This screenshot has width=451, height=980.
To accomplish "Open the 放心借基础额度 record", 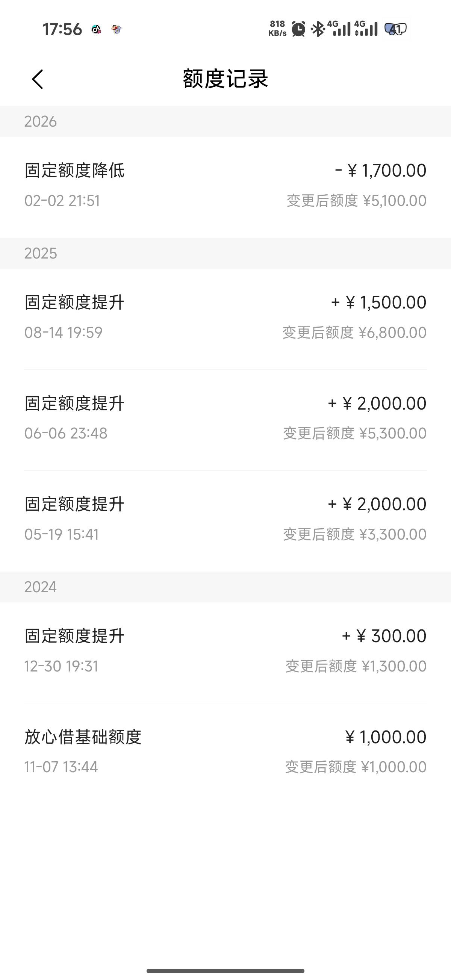I will tap(225, 752).
